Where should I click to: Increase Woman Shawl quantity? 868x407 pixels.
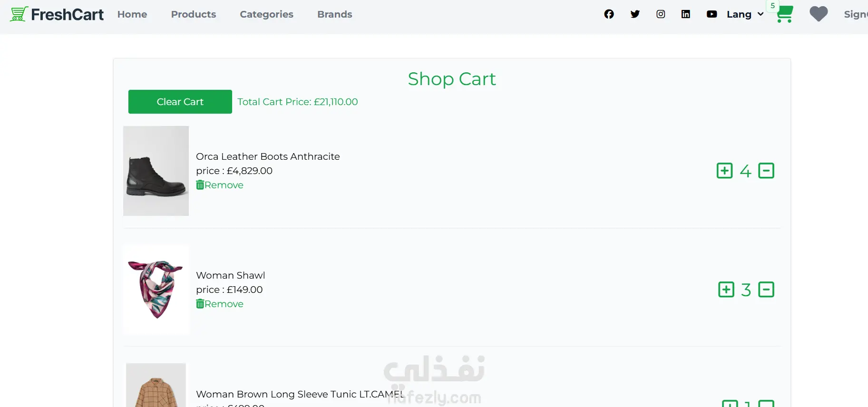(x=726, y=290)
